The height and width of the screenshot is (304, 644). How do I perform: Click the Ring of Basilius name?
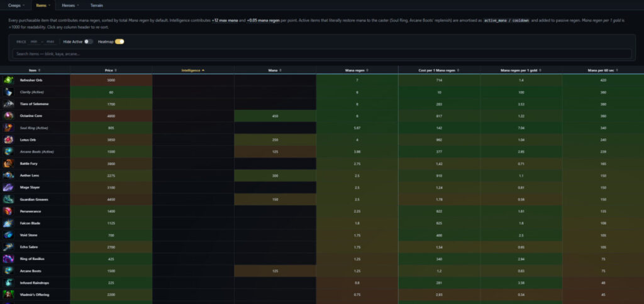32,259
